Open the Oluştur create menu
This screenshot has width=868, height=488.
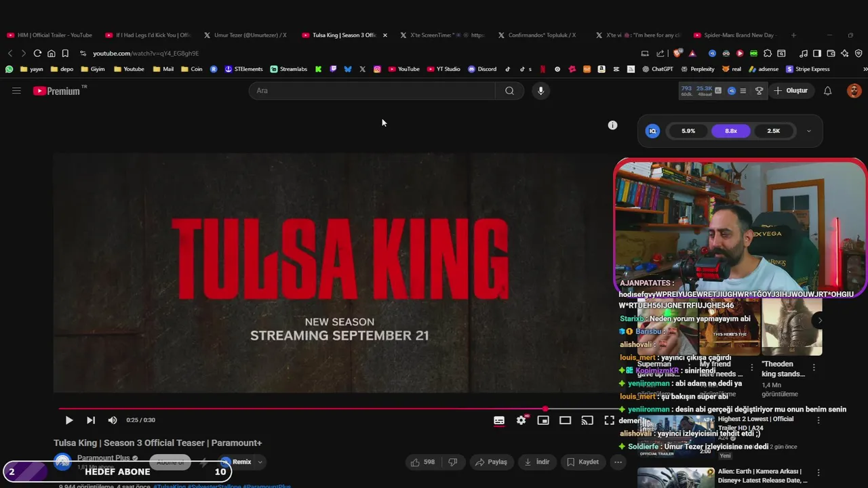pyautogui.click(x=791, y=91)
